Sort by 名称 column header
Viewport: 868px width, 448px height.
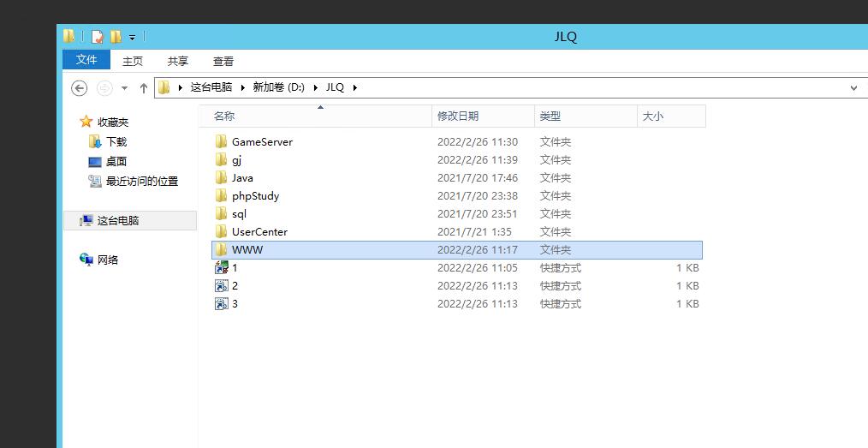pos(224,116)
